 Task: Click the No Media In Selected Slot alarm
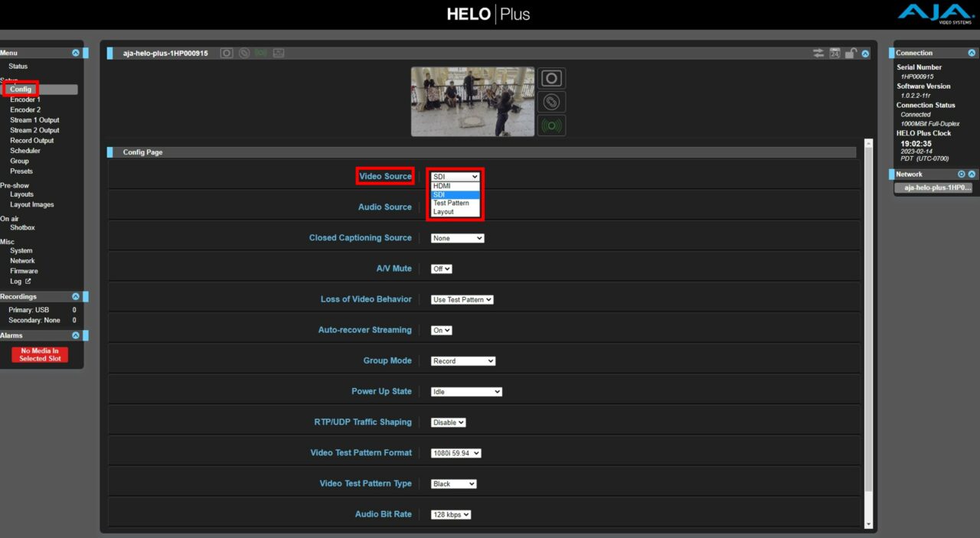click(x=40, y=354)
